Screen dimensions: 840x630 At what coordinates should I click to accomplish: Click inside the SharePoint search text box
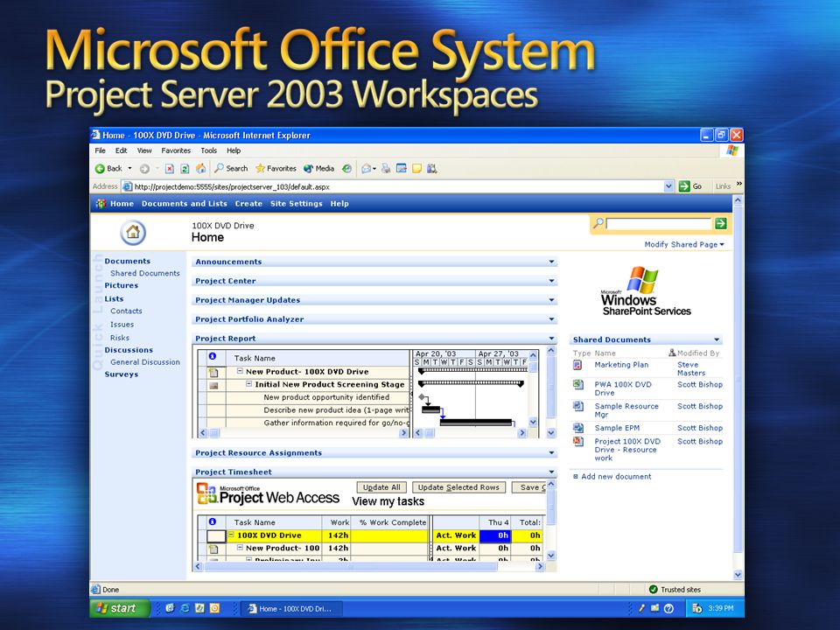click(x=658, y=223)
